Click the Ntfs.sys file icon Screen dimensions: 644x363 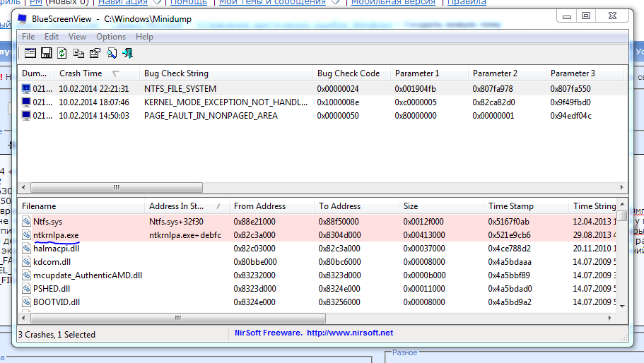point(27,222)
